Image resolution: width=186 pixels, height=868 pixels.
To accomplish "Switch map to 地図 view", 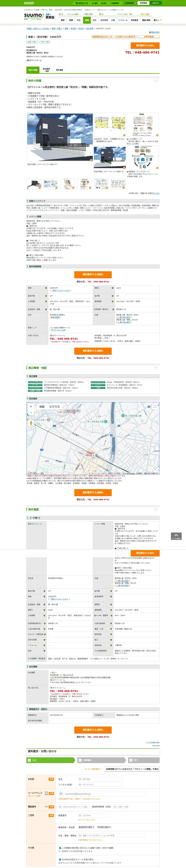I will point(42,407).
